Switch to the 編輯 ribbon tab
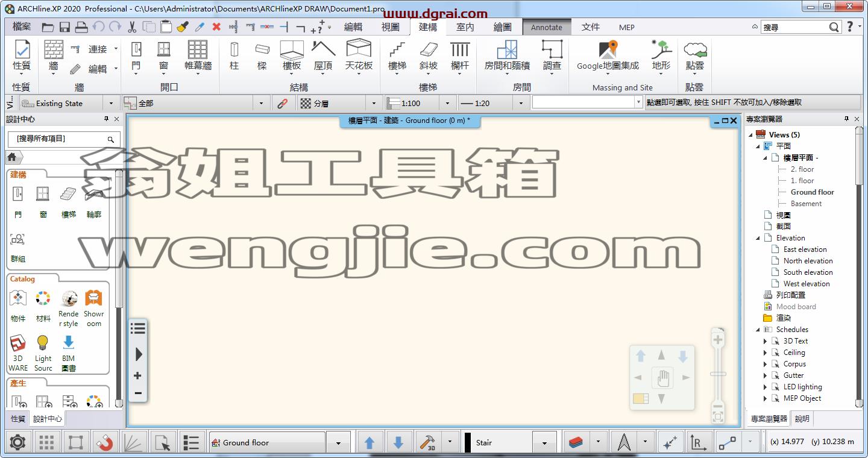Image resolution: width=868 pixels, height=458 pixels. click(353, 27)
